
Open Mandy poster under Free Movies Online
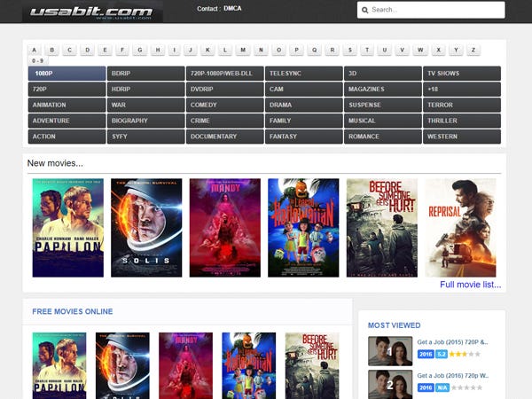tap(185, 365)
